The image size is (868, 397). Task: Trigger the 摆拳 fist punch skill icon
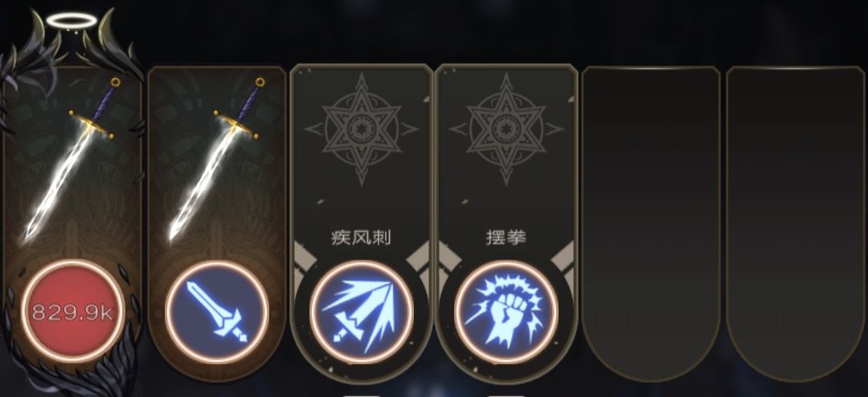click(x=506, y=312)
